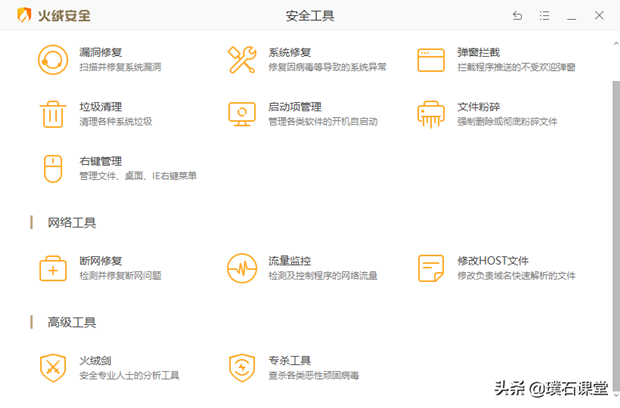The image size is (620, 408).
Task: Click the description 清理各种系统垃圾
Action: (115, 122)
